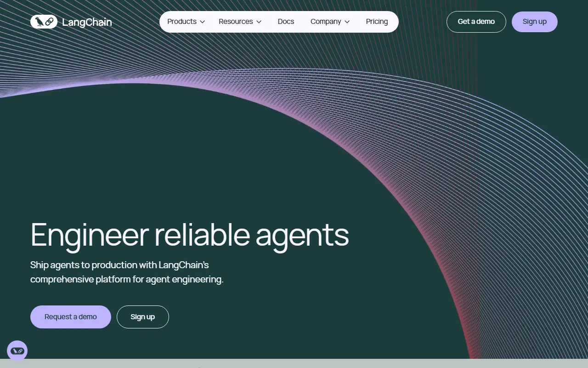Click the LangChain parrot logo icon
Screen dimensions: 588x368
click(44, 22)
